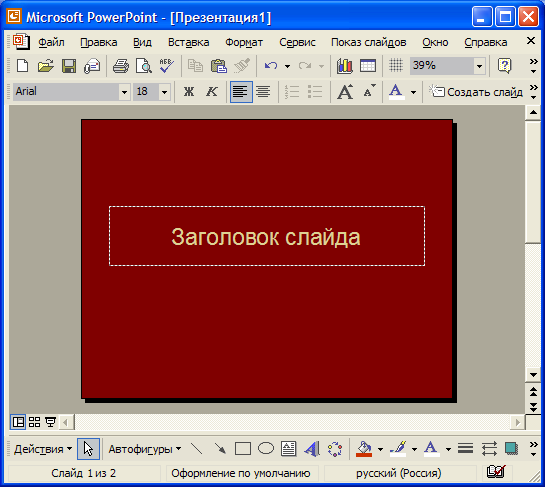
Task: Click the Save floppy disk icon
Action: 69,66
